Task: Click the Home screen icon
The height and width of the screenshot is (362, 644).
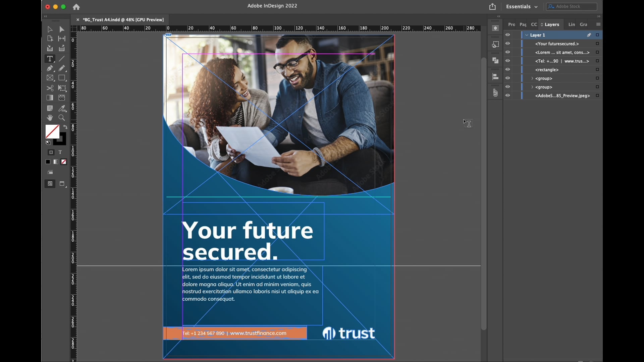Action: [76, 7]
